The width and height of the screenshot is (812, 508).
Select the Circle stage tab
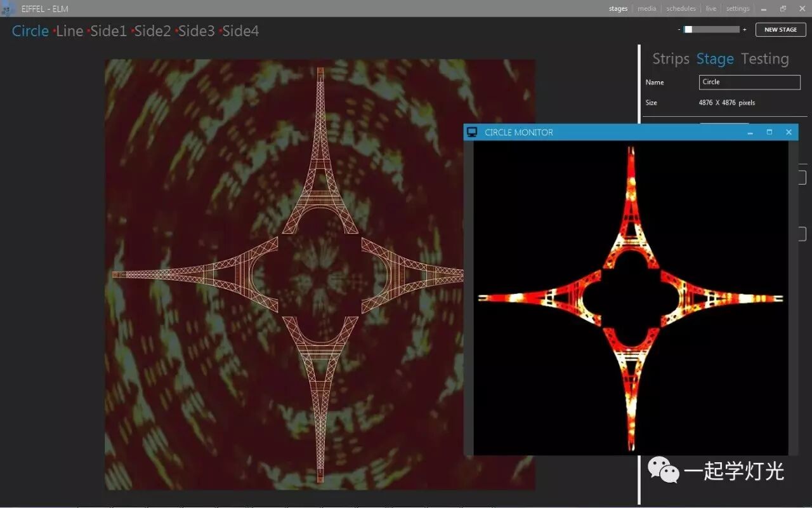30,31
